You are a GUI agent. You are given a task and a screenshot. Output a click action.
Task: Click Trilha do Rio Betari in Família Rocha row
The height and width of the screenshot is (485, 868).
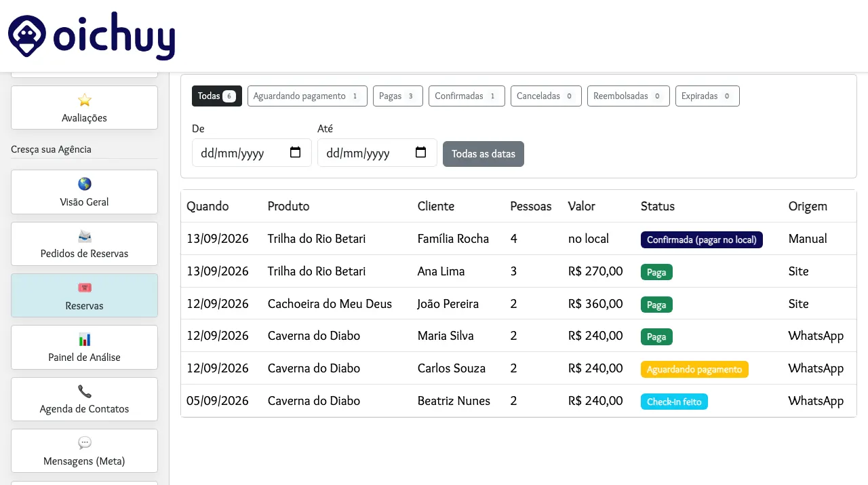[317, 239]
